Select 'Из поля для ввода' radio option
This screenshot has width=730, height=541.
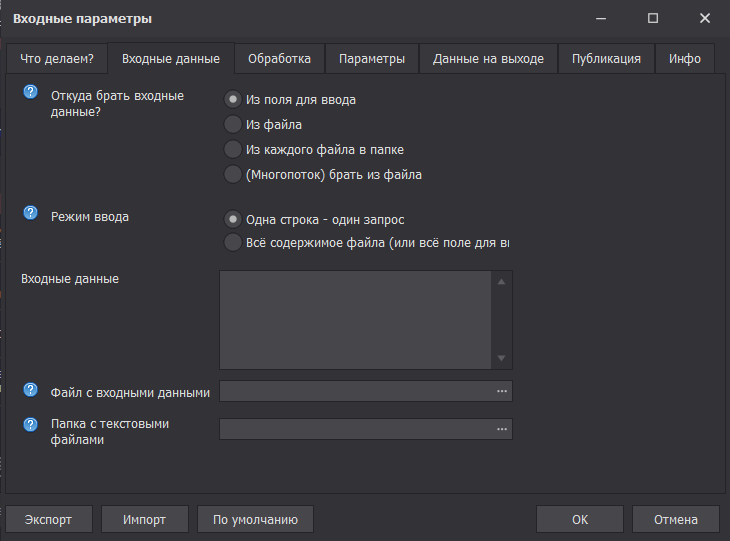(x=233, y=100)
